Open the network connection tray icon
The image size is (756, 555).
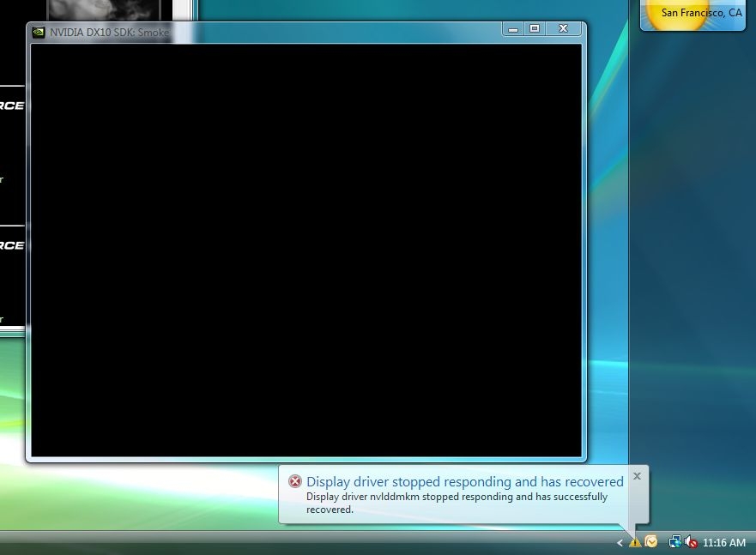point(675,542)
